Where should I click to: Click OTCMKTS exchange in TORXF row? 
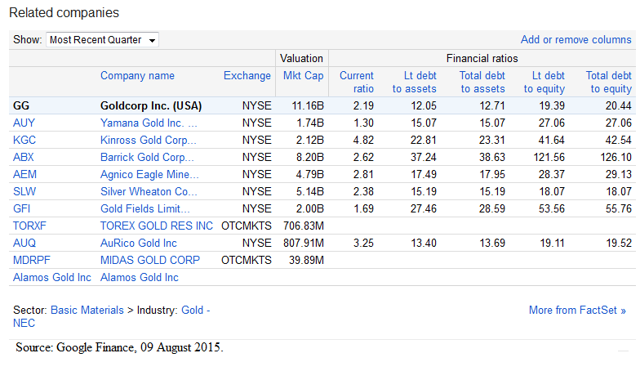(x=246, y=226)
